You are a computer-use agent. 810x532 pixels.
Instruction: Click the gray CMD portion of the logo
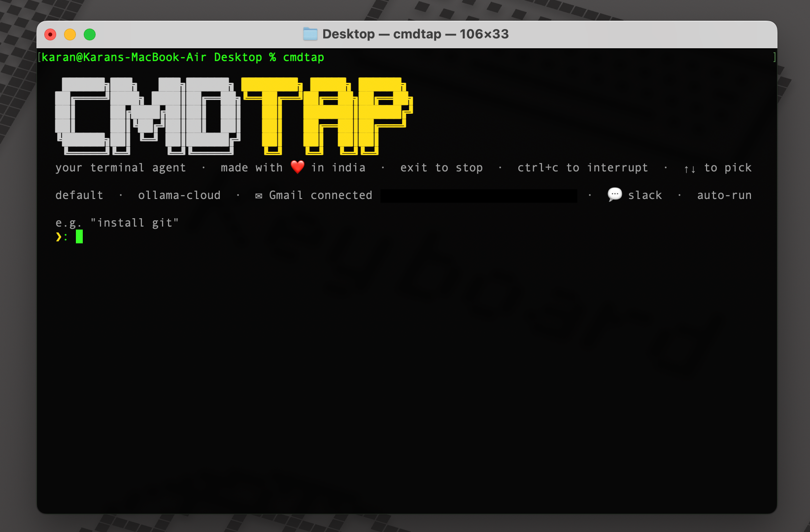148,114
